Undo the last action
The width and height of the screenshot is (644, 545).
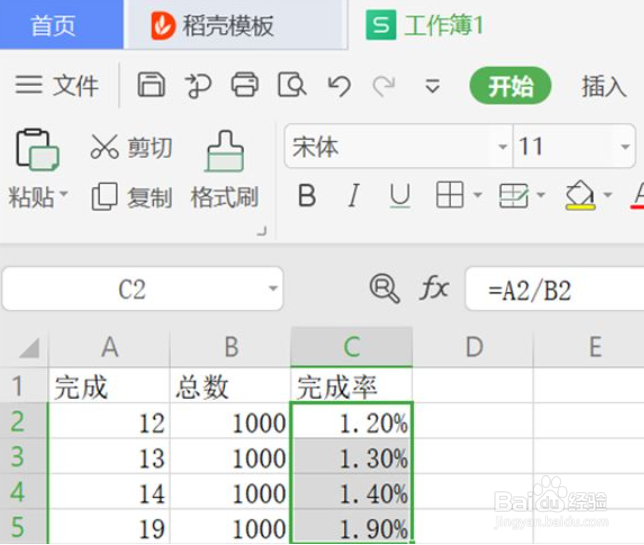[339, 86]
